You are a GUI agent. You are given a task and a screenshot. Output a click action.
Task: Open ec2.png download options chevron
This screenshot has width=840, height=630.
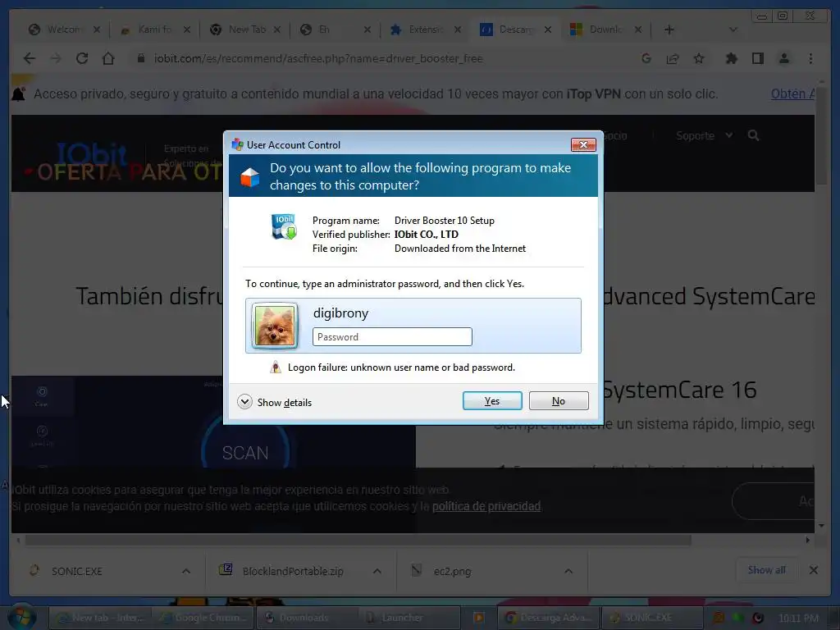pos(568,571)
